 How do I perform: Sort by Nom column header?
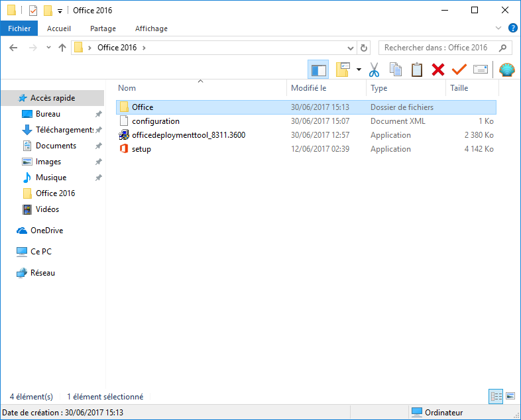coord(201,88)
